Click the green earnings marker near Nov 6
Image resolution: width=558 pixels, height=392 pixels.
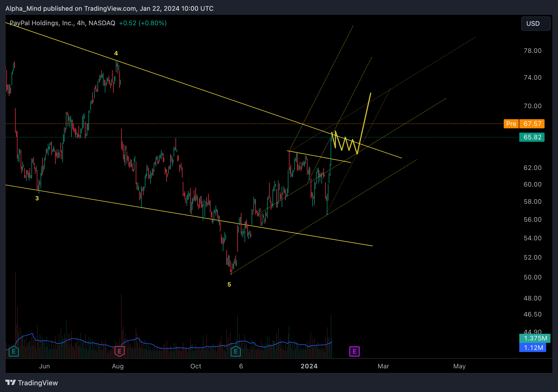coord(236,351)
